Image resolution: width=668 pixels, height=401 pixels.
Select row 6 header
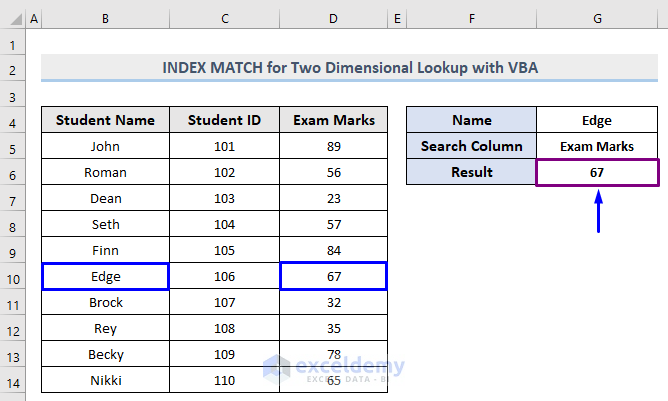(x=13, y=172)
